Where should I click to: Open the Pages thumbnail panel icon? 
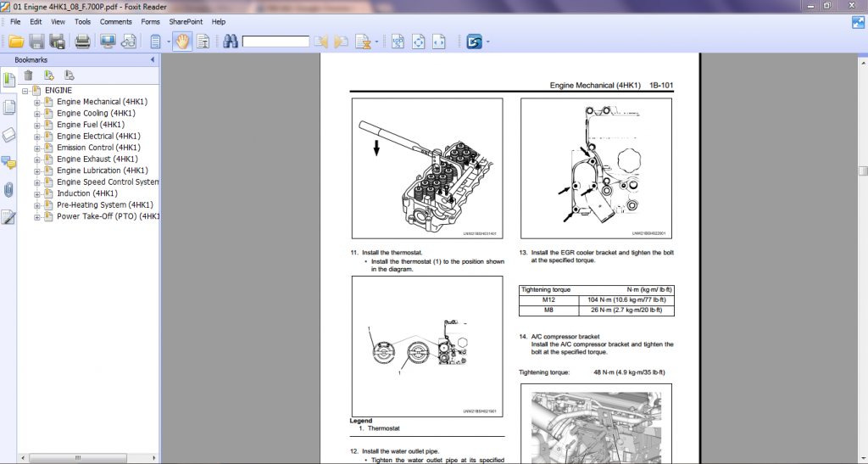(x=9, y=107)
